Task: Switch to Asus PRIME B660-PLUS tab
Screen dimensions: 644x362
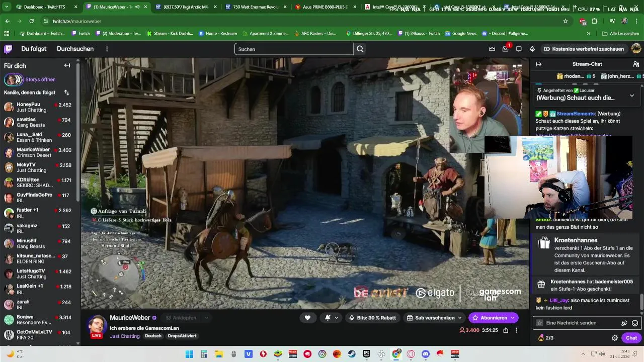Action: click(325, 7)
